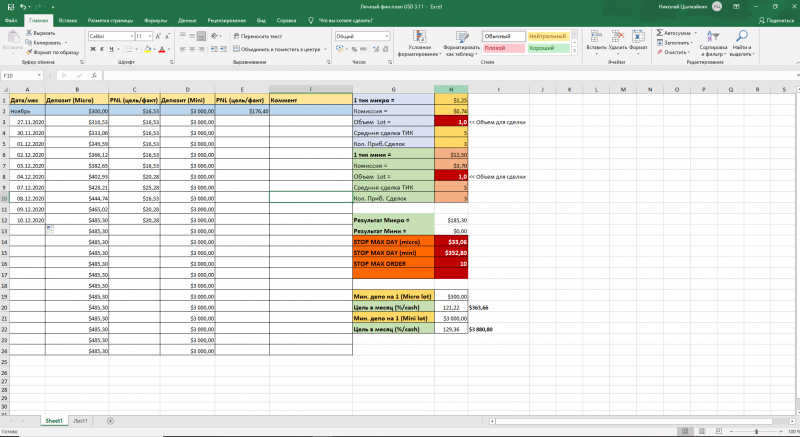
Task: Toggle underline Ч formatting
Action: [111, 49]
